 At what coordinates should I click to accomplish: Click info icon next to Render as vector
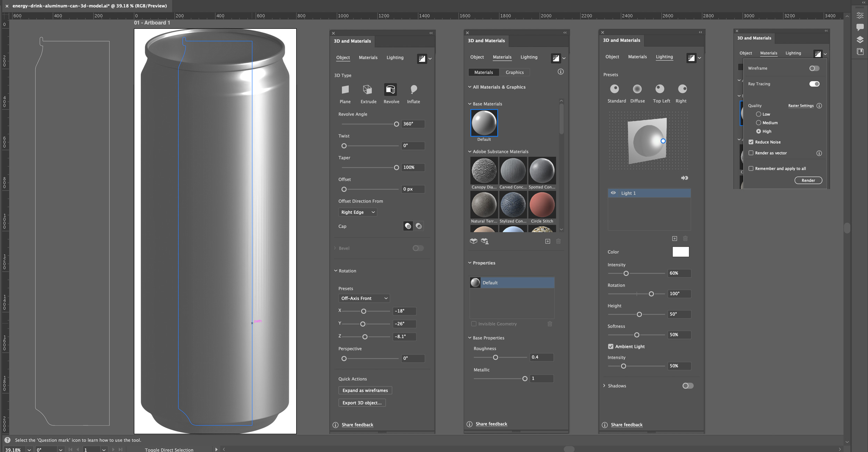click(x=819, y=153)
